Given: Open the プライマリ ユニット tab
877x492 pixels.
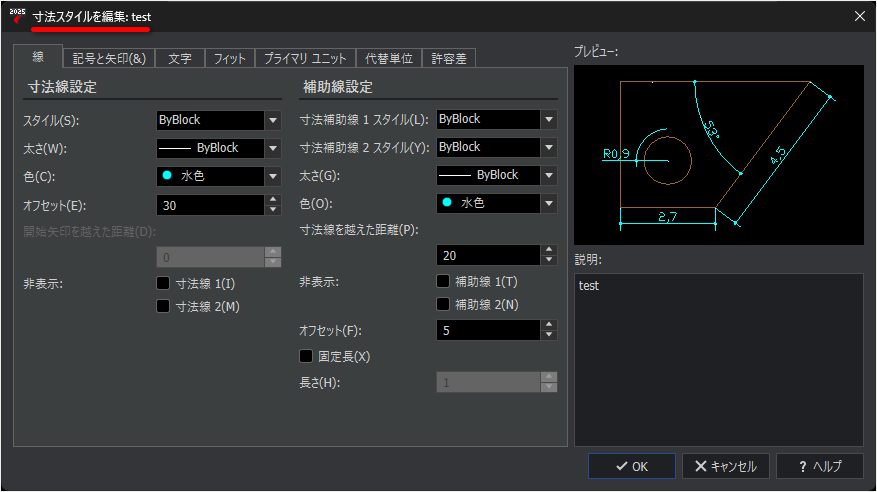Looking at the screenshot, I should pos(305,58).
